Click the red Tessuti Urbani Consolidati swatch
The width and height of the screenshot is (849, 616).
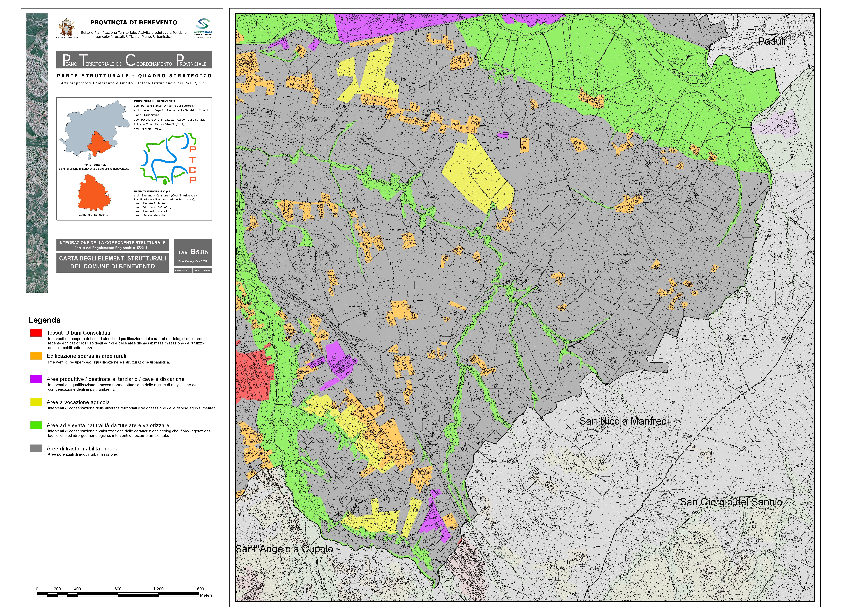tap(36, 332)
